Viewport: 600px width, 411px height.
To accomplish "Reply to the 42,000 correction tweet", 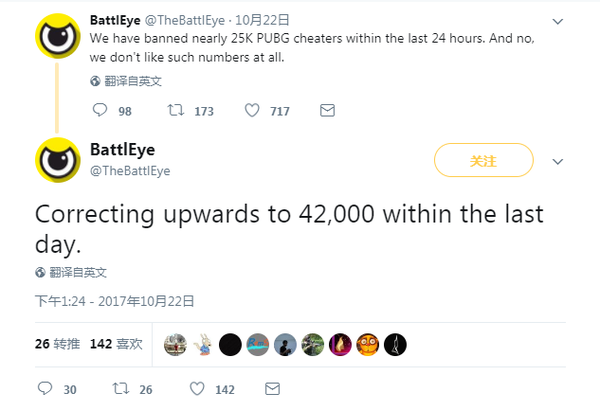I will coord(43,389).
